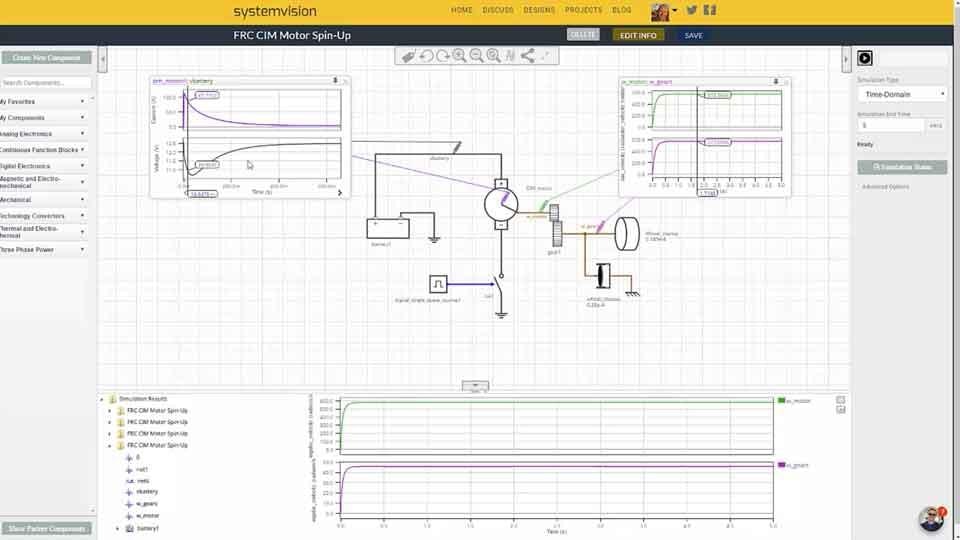Click the Run Simulation play icon
The height and width of the screenshot is (540, 960).
point(865,59)
